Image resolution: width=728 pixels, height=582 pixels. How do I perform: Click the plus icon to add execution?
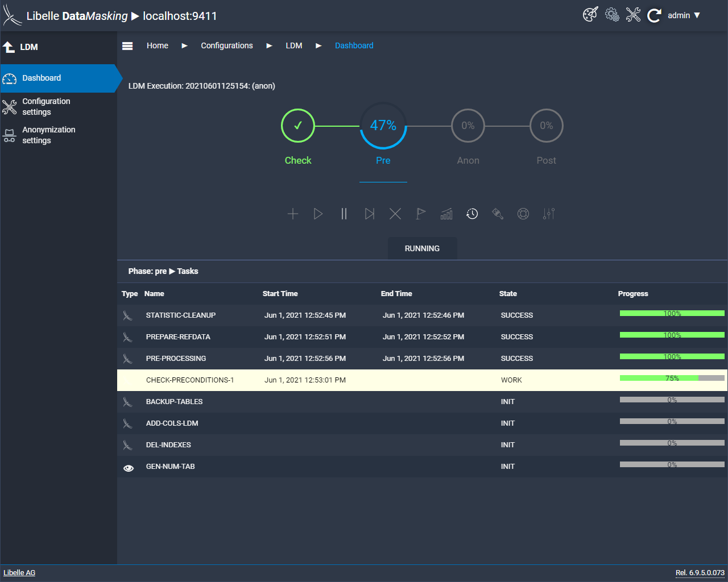293,214
